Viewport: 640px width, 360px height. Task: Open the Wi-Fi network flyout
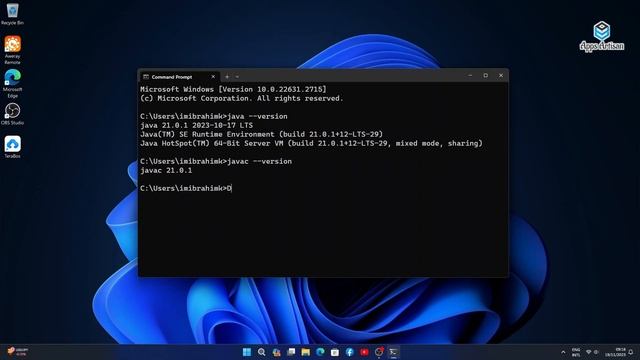point(589,352)
